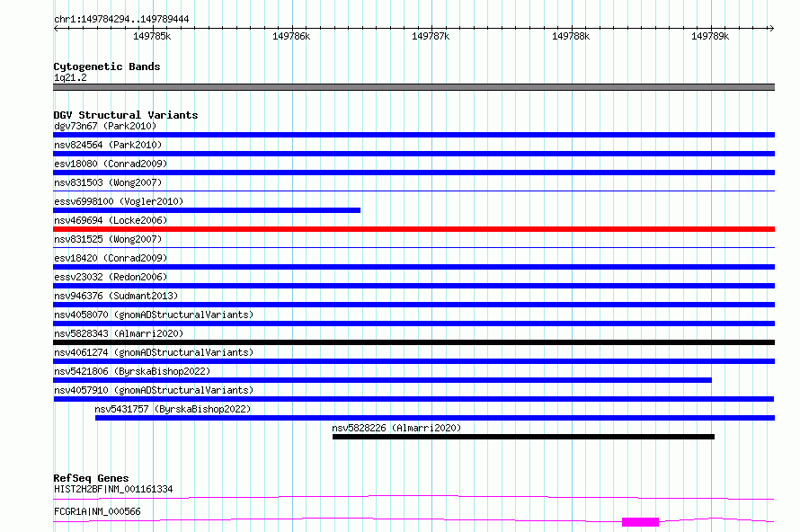Click the Cytogenetic Bands track title
800x532 pixels.
pyautogui.click(x=107, y=66)
